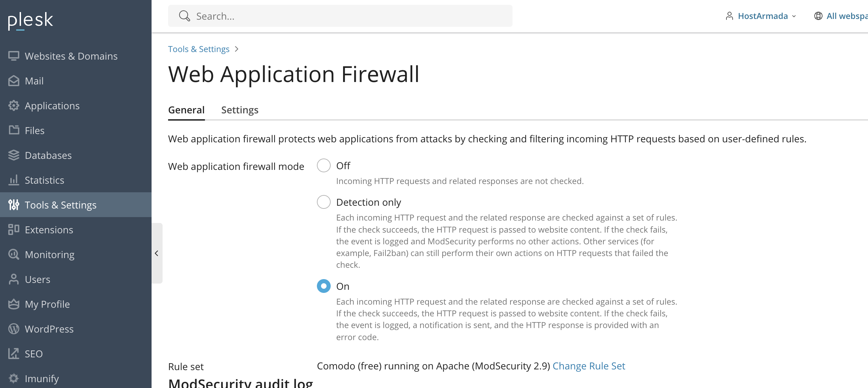Collapse the sidebar with arrow handle
Viewport: 868px width, 388px height.
tap(157, 253)
